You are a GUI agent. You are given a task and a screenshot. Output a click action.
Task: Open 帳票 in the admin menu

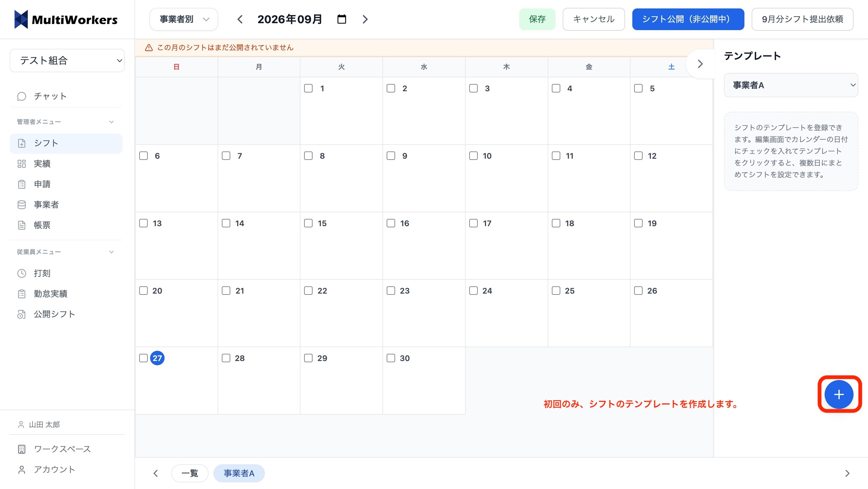click(66, 225)
